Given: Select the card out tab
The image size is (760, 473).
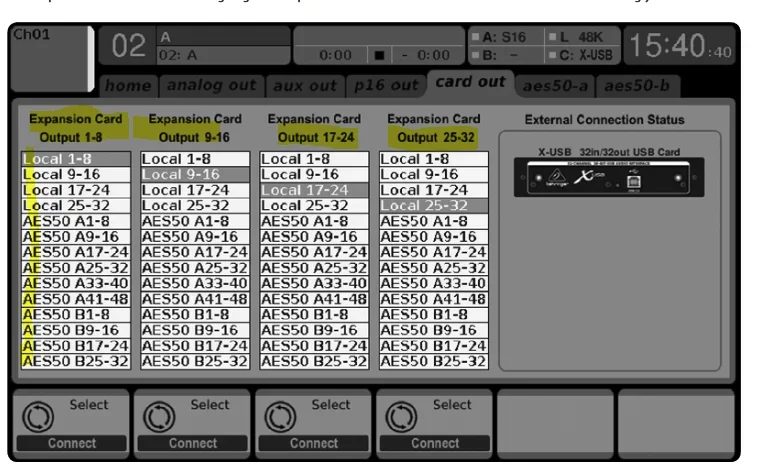Looking at the screenshot, I should [470, 83].
